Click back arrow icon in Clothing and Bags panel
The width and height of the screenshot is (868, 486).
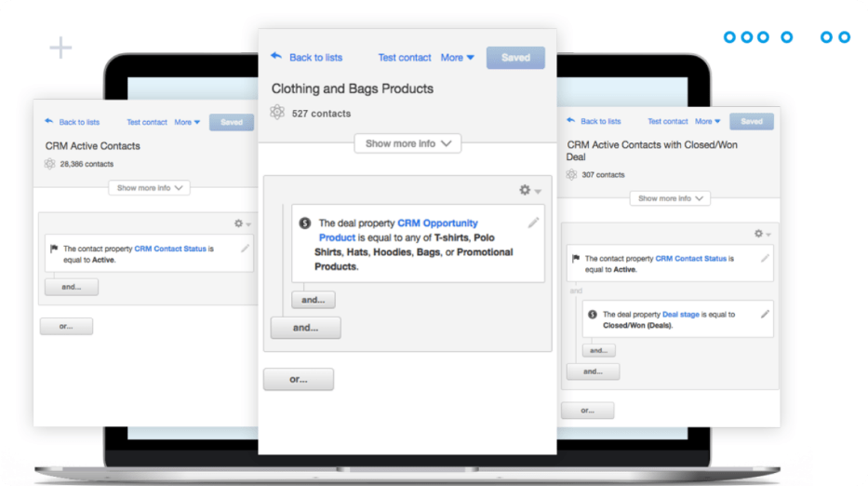[x=276, y=56]
